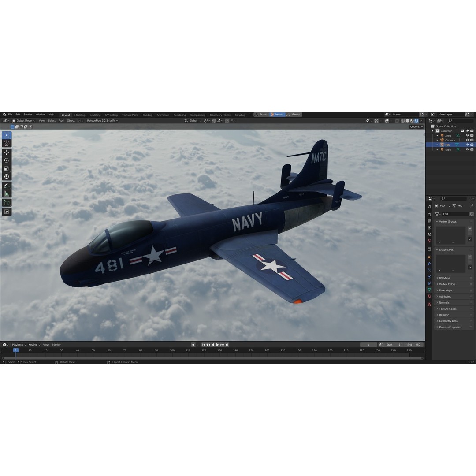Screen dimensions: 476x476
Task: Open the Output properties tab
Action: click(x=429, y=221)
